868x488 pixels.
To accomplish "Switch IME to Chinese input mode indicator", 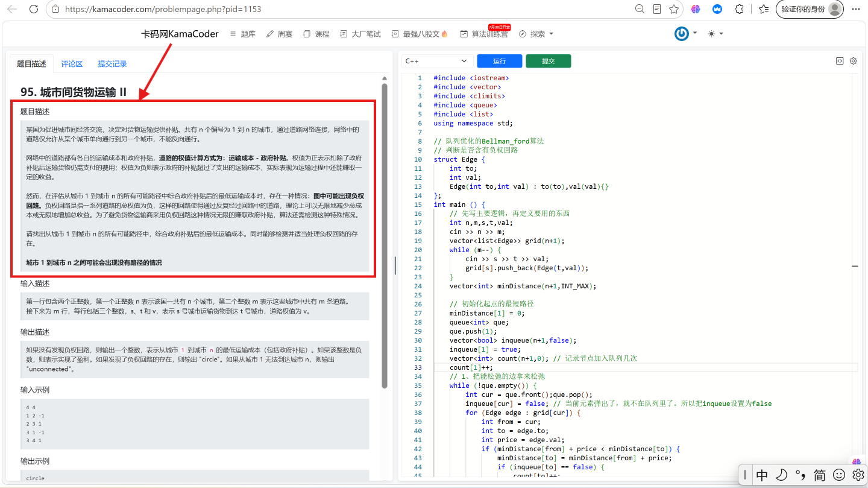I will point(762,475).
